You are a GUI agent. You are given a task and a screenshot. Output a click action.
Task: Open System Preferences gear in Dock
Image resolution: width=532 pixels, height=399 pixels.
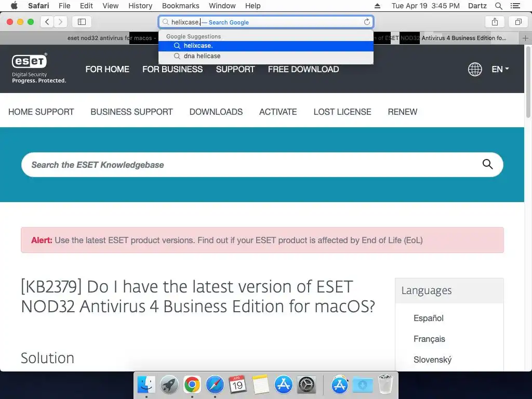click(x=307, y=385)
